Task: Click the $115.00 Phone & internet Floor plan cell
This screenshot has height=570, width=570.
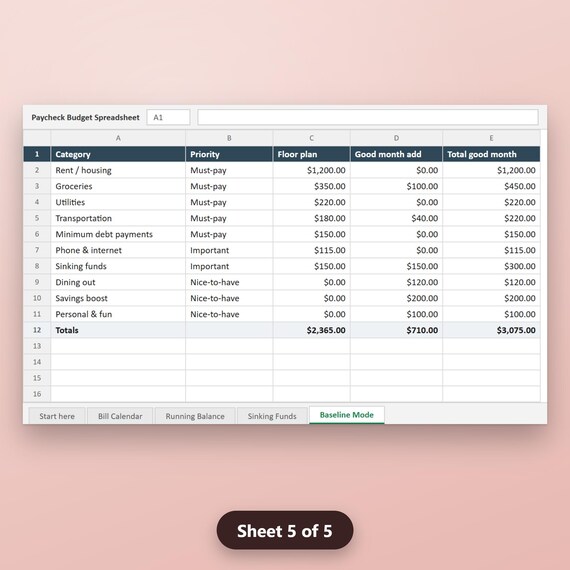Action: coord(312,250)
